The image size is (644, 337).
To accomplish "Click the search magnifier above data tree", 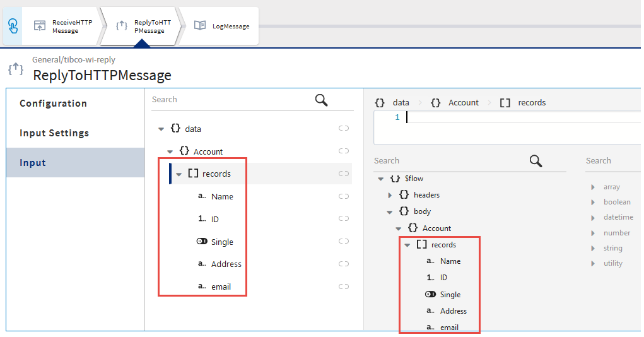I will pos(321,100).
